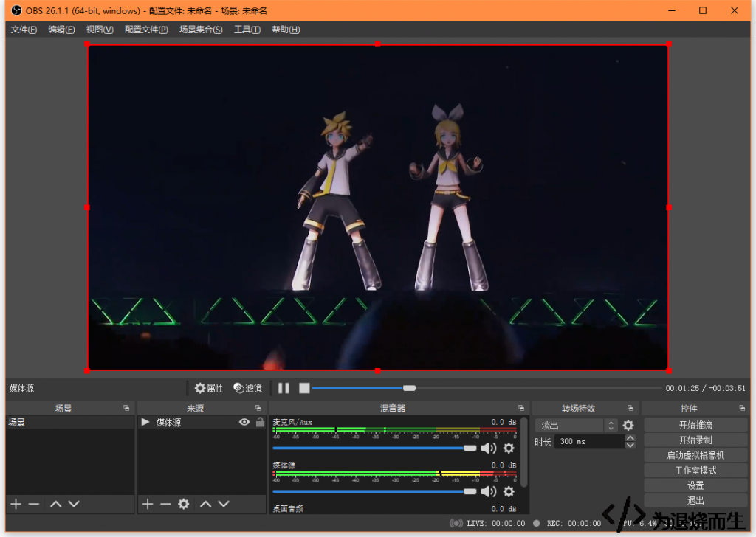The image size is (756, 537).
Task: Click the mixer panel vertical scrollbar
Action: click(524, 452)
